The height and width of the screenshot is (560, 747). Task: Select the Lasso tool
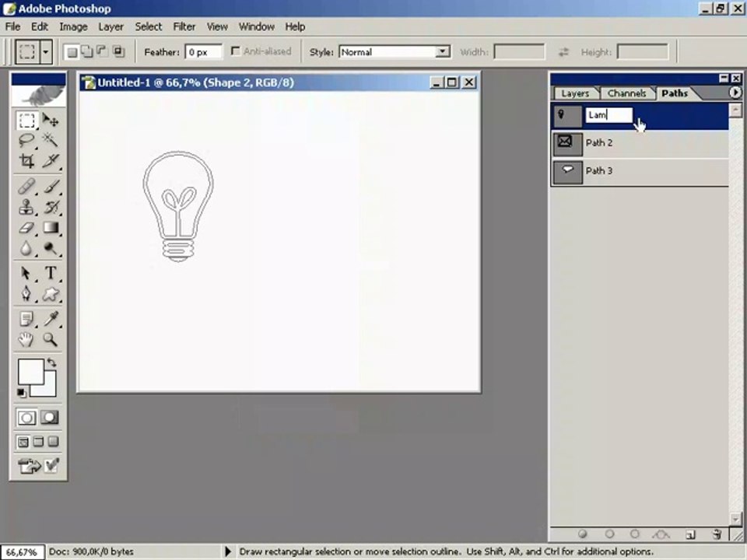click(x=26, y=141)
